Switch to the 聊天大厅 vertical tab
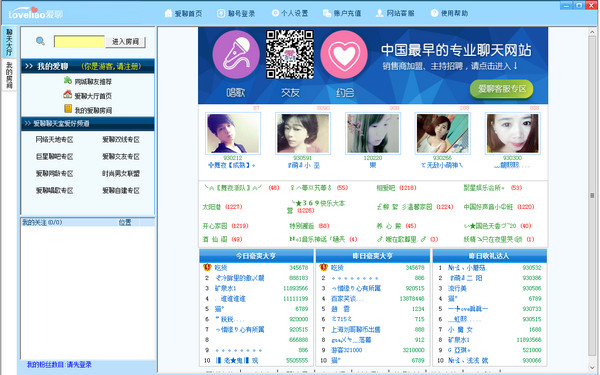Viewport: 600px width, 375px height. (x=9, y=42)
